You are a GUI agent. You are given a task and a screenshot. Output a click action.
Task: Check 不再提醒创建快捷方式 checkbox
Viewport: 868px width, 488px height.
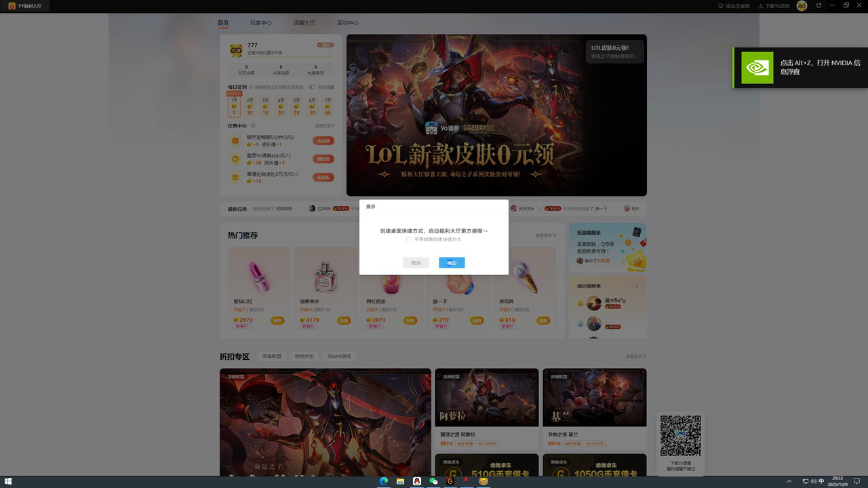click(x=409, y=239)
